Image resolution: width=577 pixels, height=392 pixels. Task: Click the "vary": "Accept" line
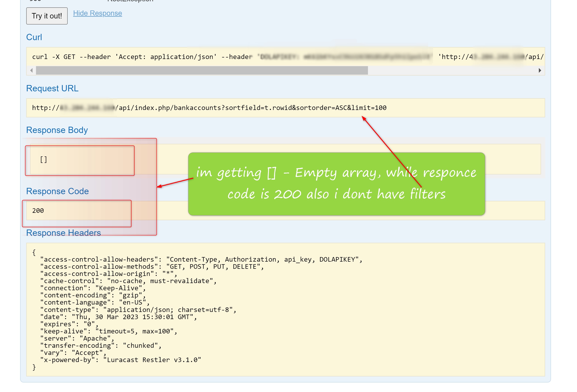click(x=73, y=353)
